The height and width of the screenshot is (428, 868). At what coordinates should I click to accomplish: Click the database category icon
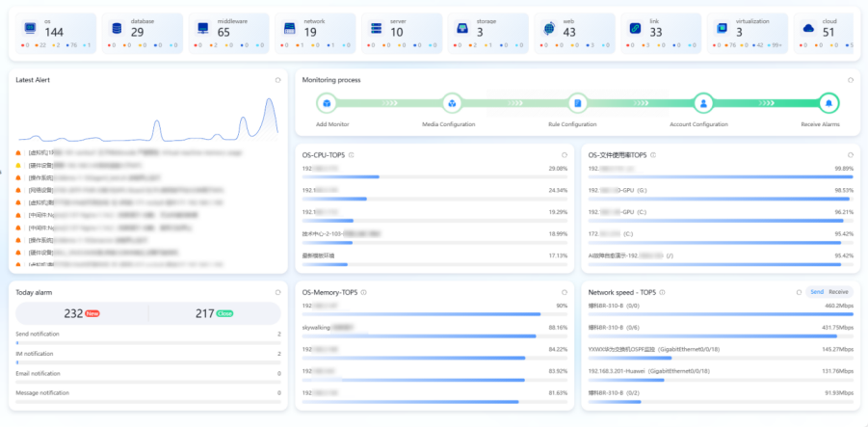[117, 28]
